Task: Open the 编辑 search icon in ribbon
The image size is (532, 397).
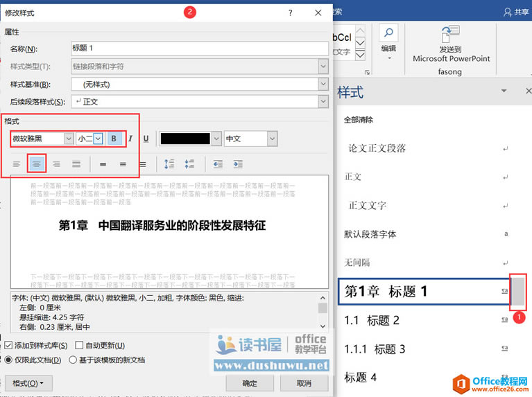Action: (x=388, y=33)
